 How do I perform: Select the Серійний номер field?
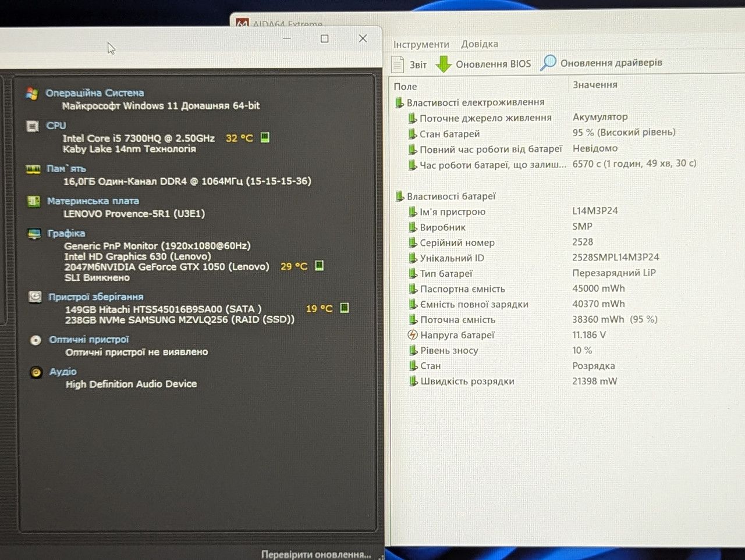click(x=457, y=243)
